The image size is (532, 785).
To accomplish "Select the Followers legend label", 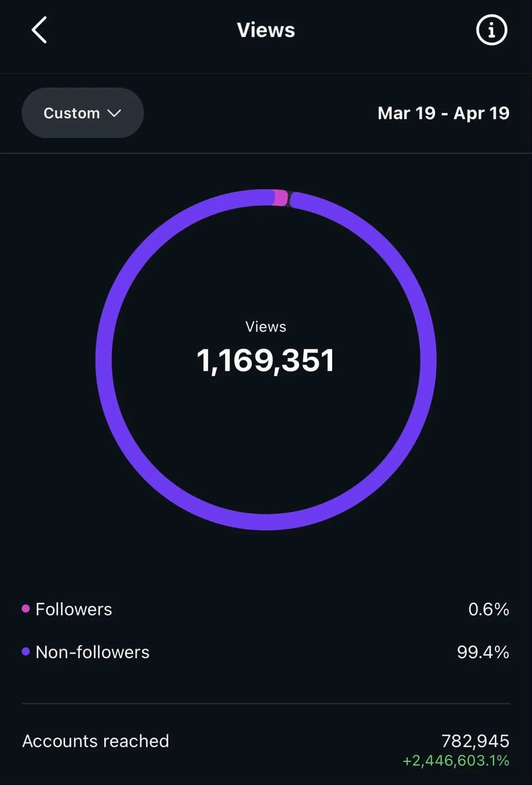I will point(74,609).
